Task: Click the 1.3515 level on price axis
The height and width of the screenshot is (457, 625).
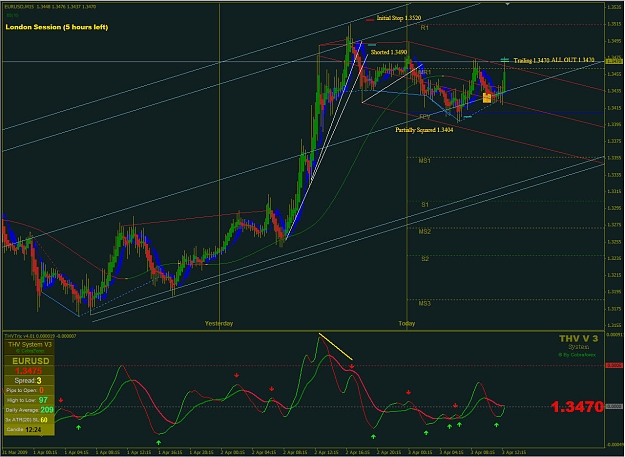Action: [614, 24]
